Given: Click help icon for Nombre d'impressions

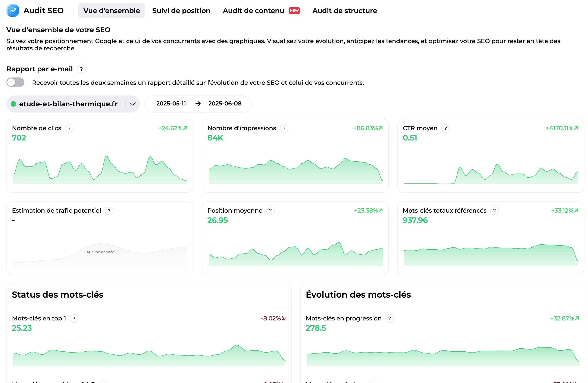Looking at the screenshot, I should pyautogui.click(x=284, y=128).
